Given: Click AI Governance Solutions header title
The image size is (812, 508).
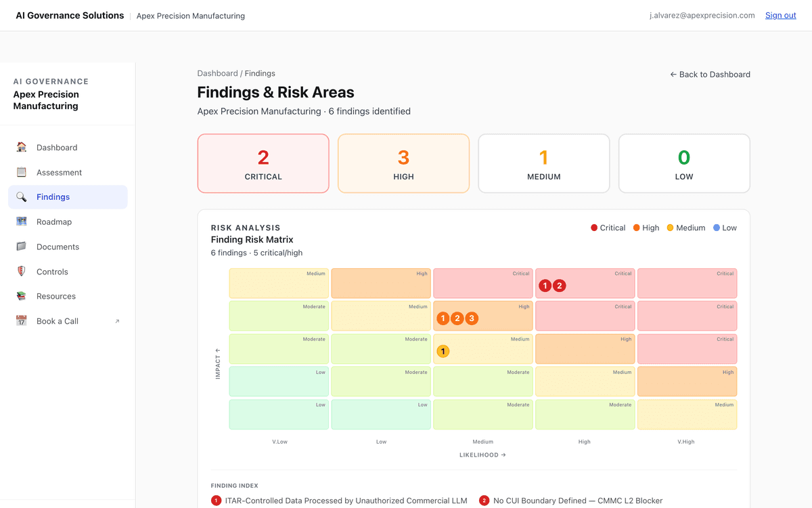Looking at the screenshot, I should (70, 16).
